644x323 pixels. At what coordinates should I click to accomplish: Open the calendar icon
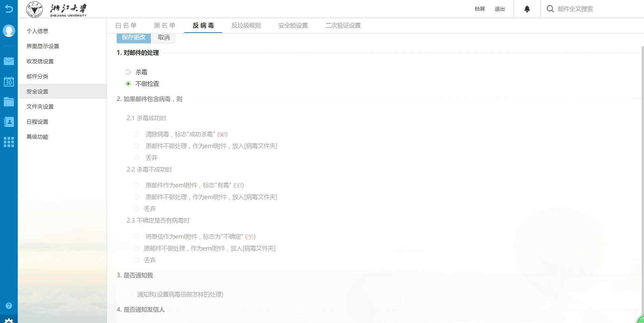[x=9, y=82]
